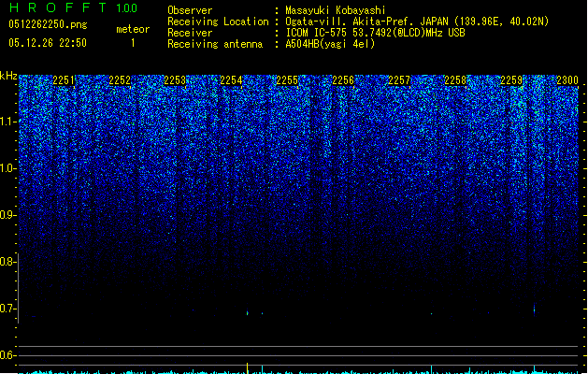Click the 0.8 kHz axis tick label
The width and height of the screenshot is (588, 374).
click(x=7, y=262)
